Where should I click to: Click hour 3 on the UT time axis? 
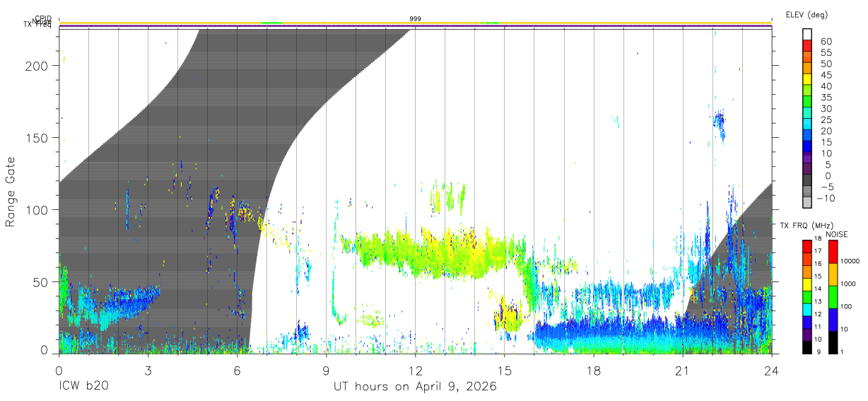[148, 371]
